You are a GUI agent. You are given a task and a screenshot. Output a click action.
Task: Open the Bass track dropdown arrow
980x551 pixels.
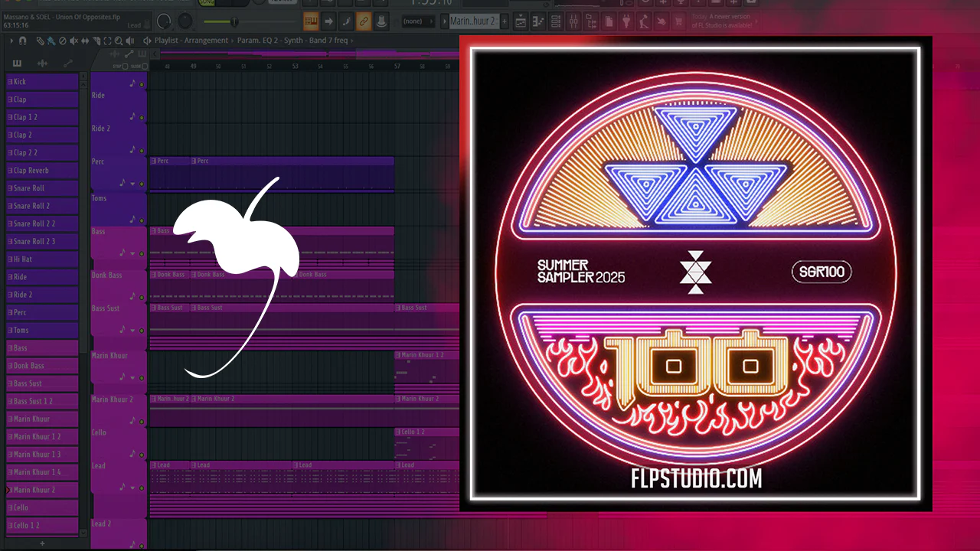pos(132,253)
